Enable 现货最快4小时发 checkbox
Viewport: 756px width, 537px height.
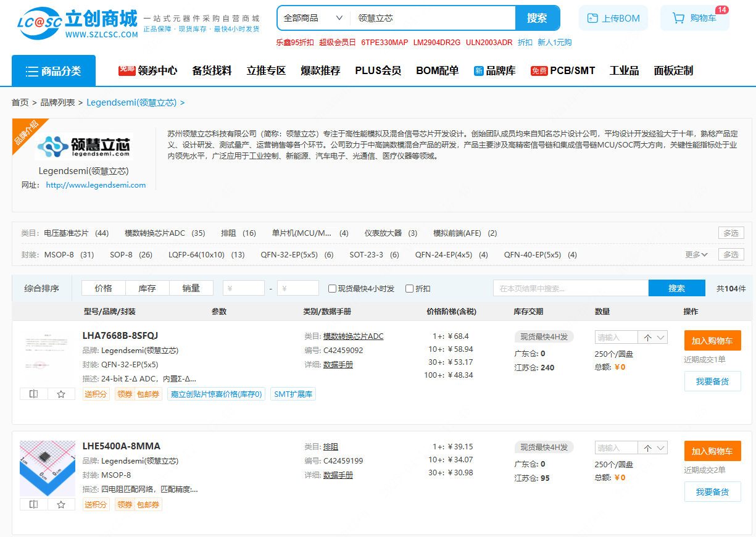[x=332, y=288]
